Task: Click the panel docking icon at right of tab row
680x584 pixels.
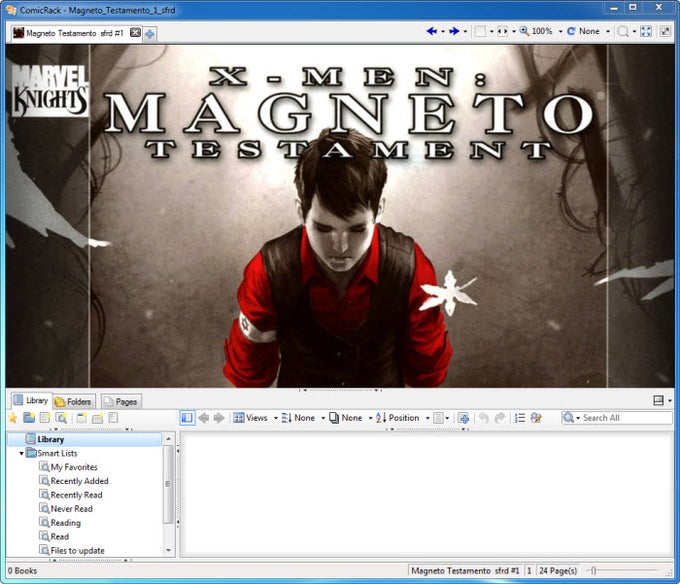Action: coord(658,401)
